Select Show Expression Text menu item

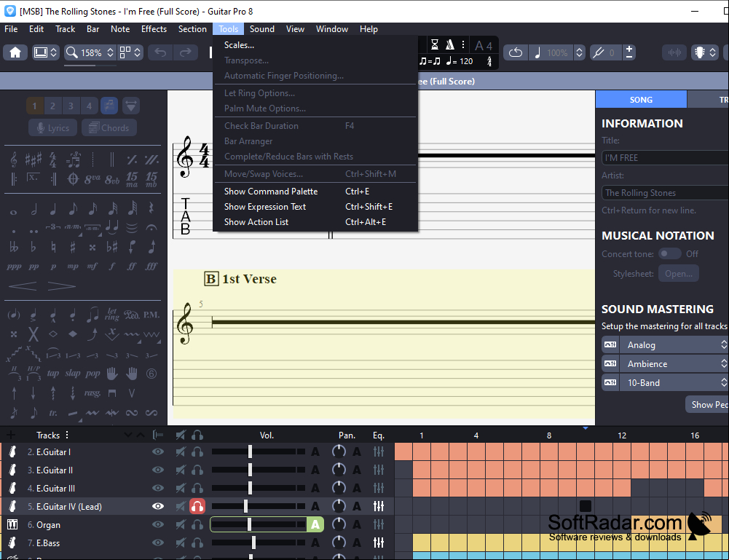pyautogui.click(x=315, y=207)
